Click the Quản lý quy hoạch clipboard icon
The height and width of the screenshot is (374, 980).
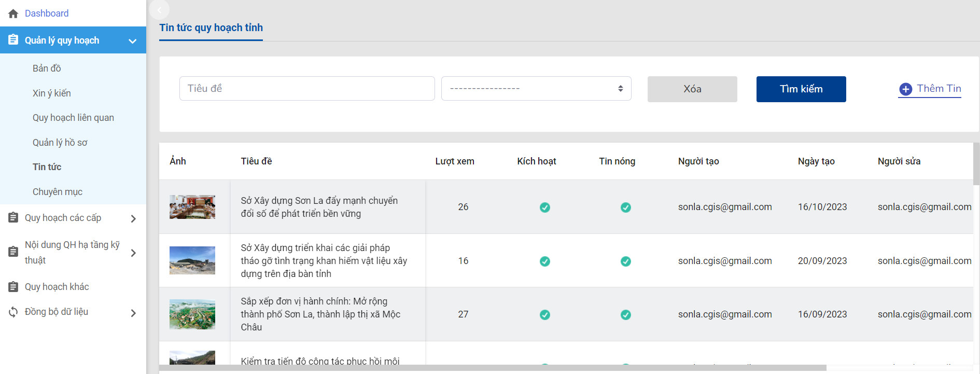click(13, 40)
